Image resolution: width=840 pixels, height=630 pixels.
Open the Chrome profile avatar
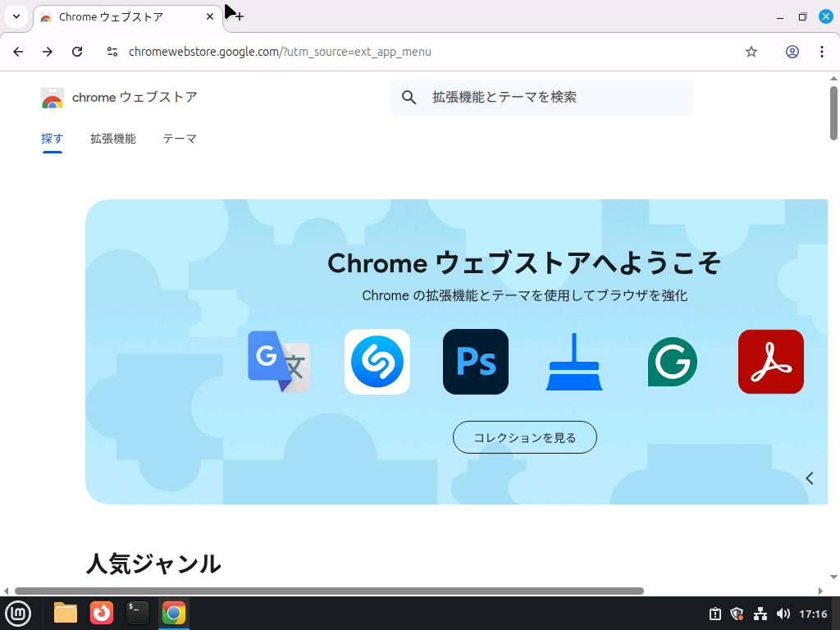(x=792, y=51)
